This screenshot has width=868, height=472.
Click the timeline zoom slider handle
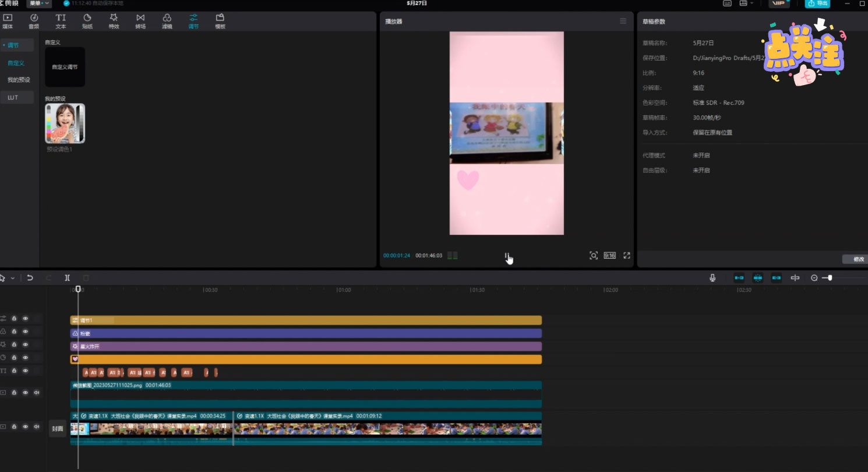pos(830,278)
